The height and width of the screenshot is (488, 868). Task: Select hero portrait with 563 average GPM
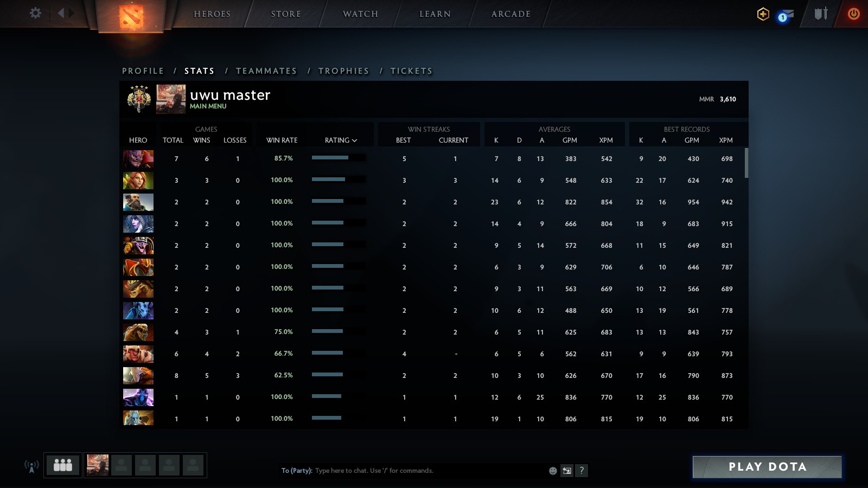[138, 289]
